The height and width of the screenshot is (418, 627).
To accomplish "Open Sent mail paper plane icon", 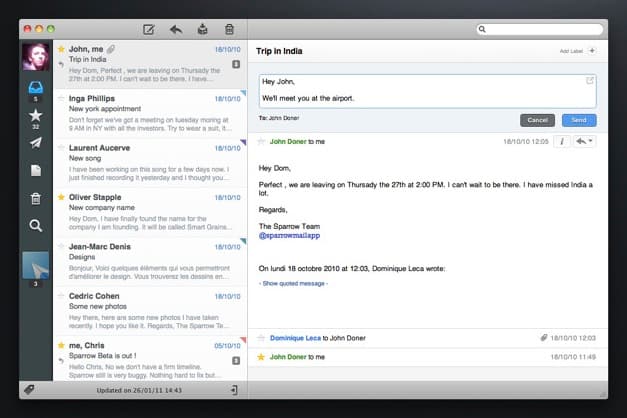I will [36, 143].
